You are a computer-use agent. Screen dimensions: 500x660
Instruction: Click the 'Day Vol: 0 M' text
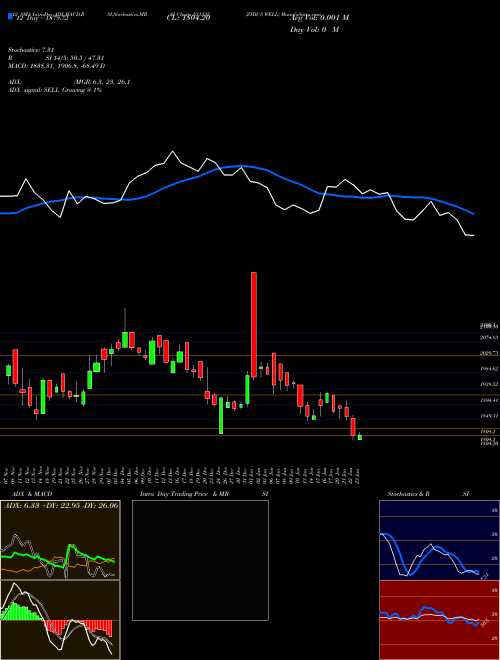tap(314, 30)
